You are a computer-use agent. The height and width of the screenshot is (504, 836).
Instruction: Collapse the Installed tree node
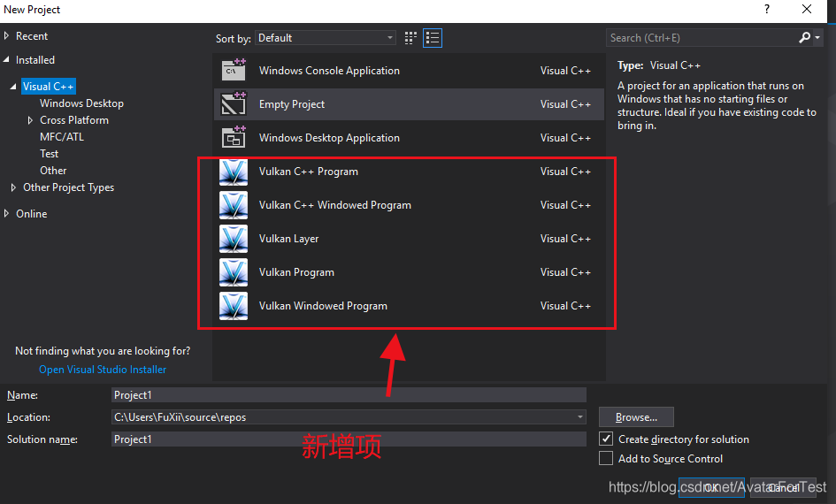click(x=6, y=59)
